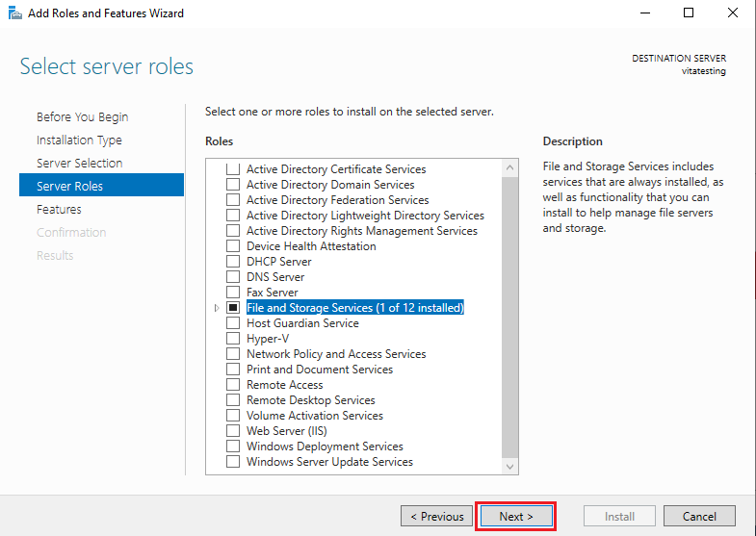Click the Next button
Viewport: 756px width, 536px height.
(516, 516)
